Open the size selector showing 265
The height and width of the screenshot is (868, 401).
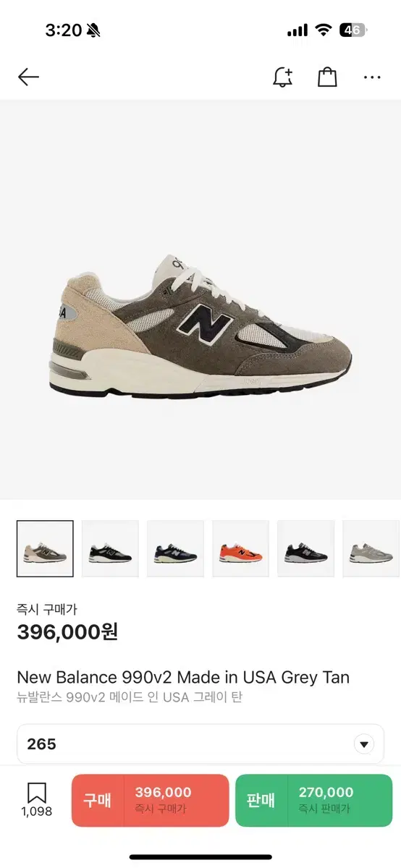click(x=200, y=744)
